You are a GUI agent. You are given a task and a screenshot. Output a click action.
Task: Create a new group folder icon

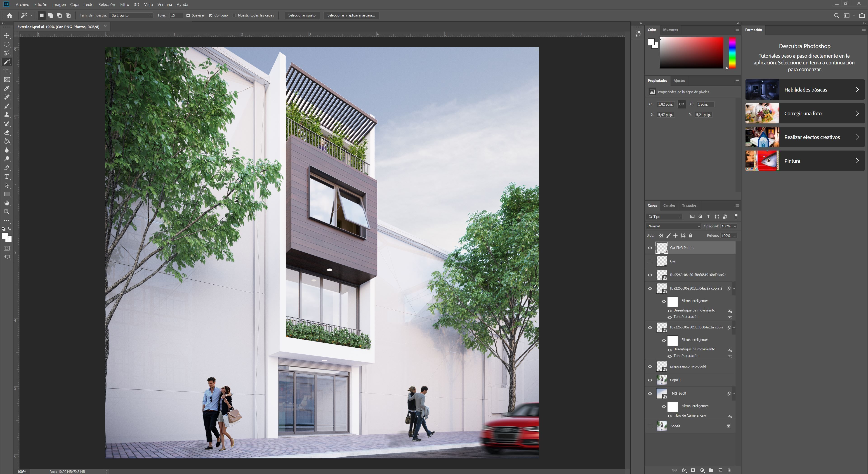click(x=711, y=470)
